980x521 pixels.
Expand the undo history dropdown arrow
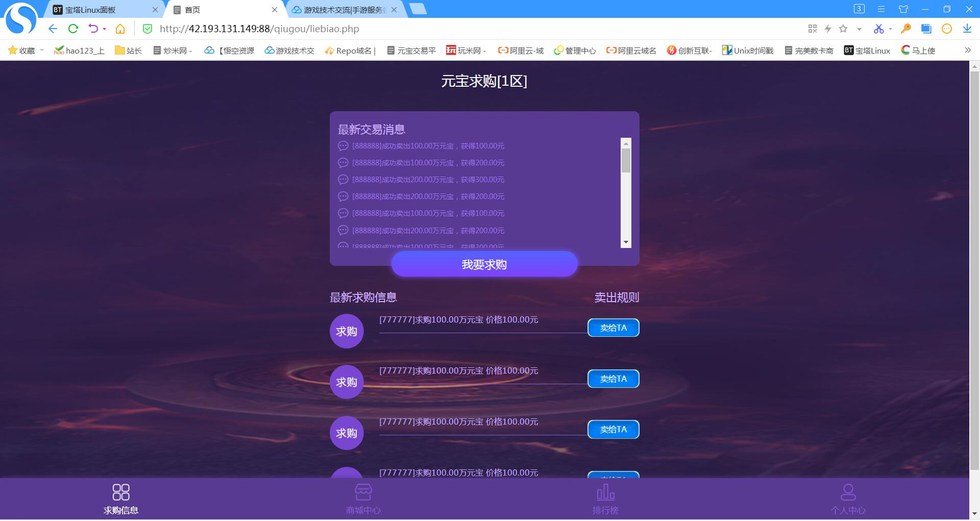pos(104,29)
